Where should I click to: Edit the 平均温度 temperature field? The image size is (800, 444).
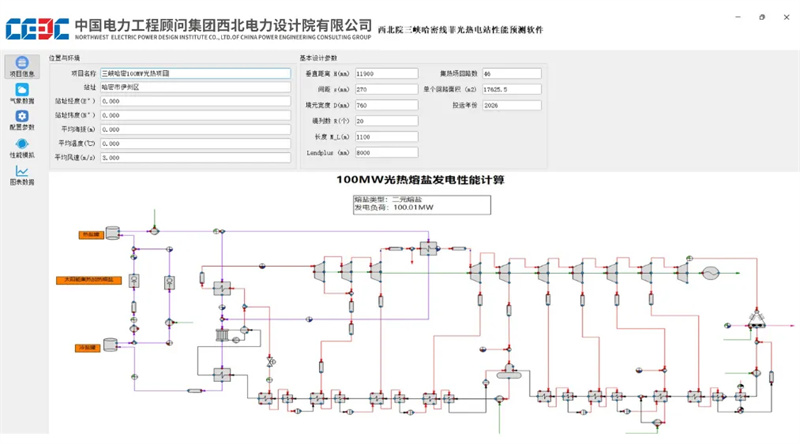(x=195, y=144)
